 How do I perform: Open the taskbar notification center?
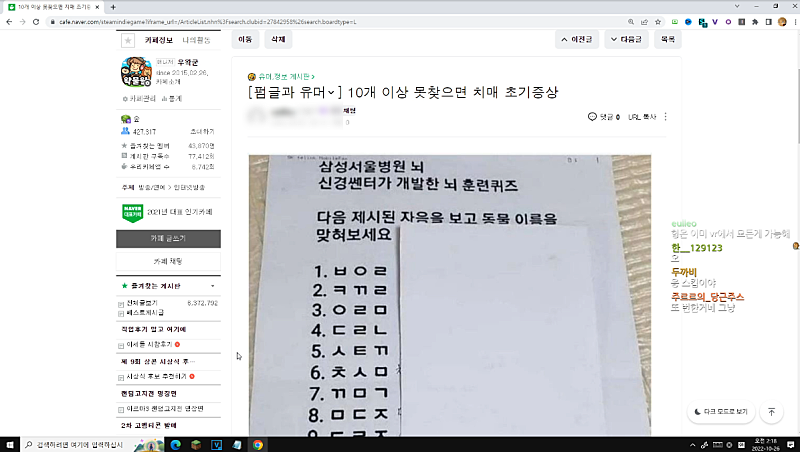790,445
